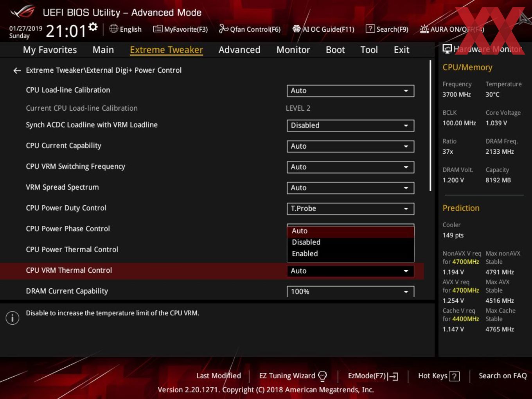The image size is (532, 399).
Task: Click the EZ Tuning Wizard bulb icon
Action: point(322,376)
